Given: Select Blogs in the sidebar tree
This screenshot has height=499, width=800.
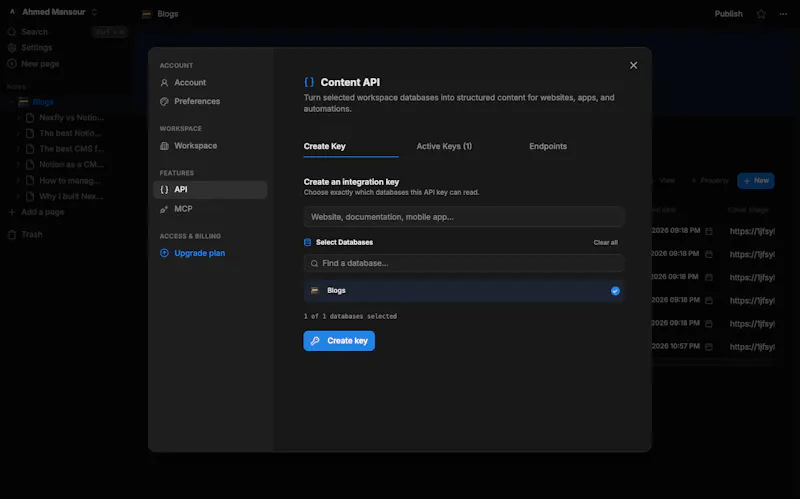Looking at the screenshot, I should (x=43, y=102).
